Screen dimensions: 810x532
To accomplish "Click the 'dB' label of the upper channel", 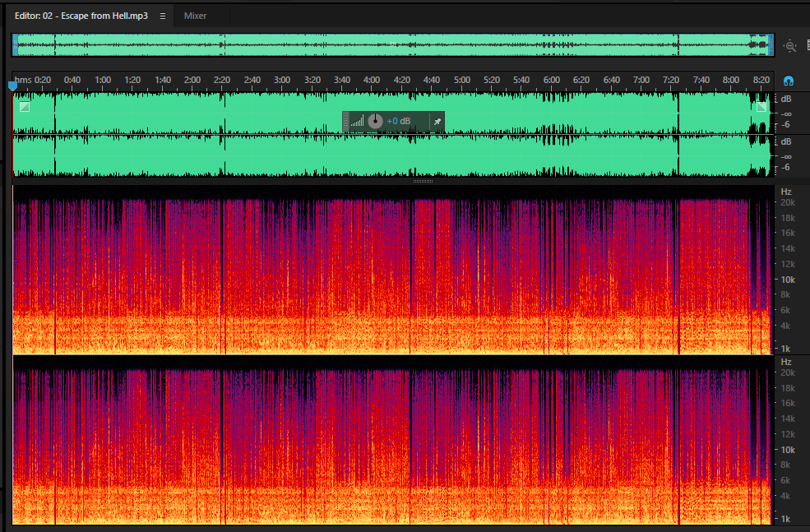I will point(785,99).
